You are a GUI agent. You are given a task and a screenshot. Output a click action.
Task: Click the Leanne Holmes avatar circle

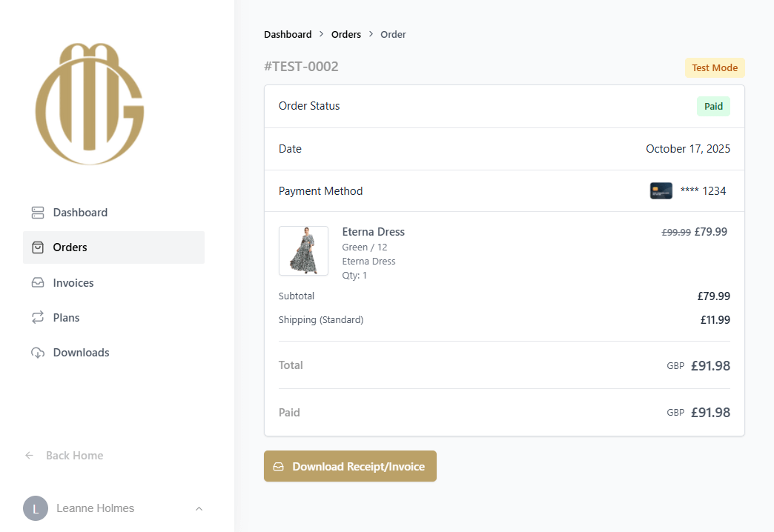36,508
